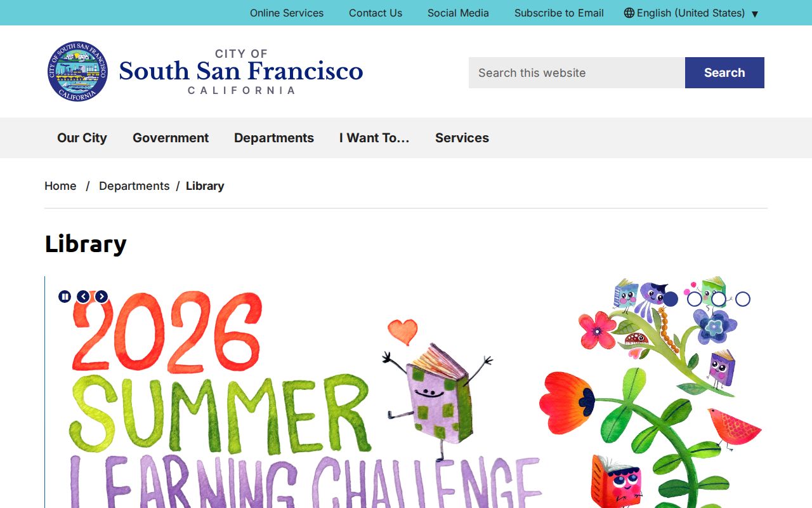This screenshot has height=508, width=812.
Task: Pause the slideshow carousel
Action: point(65,297)
